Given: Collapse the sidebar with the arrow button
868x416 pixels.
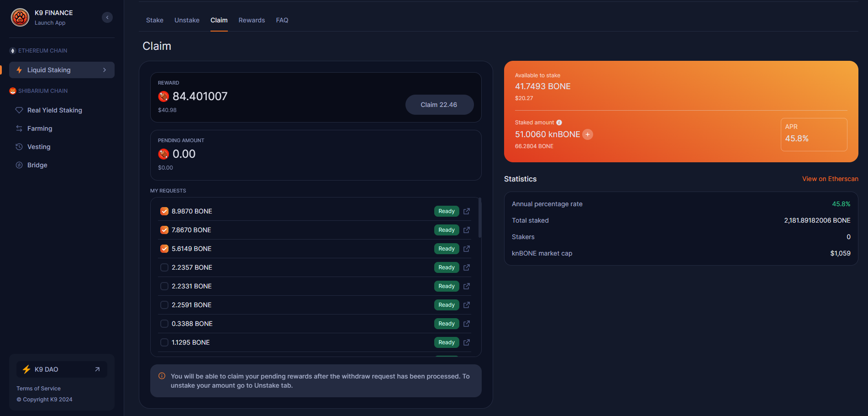Looking at the screenshot, I should tap(107, 17).
